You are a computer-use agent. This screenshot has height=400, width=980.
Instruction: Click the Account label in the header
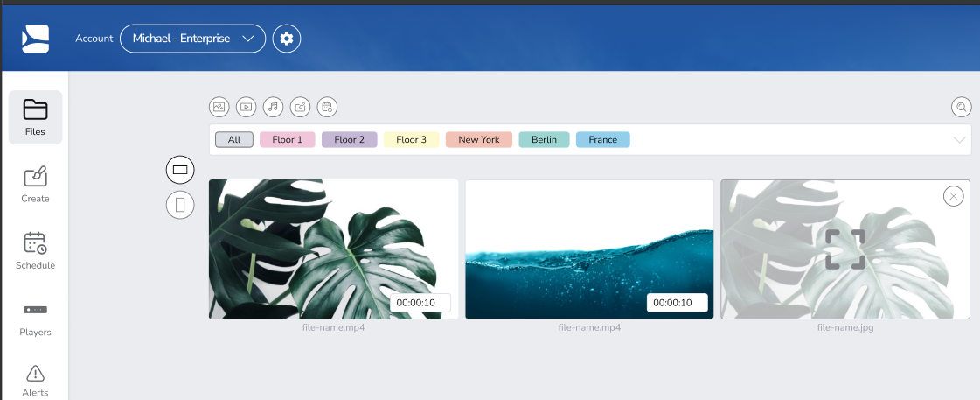(94, 39)
